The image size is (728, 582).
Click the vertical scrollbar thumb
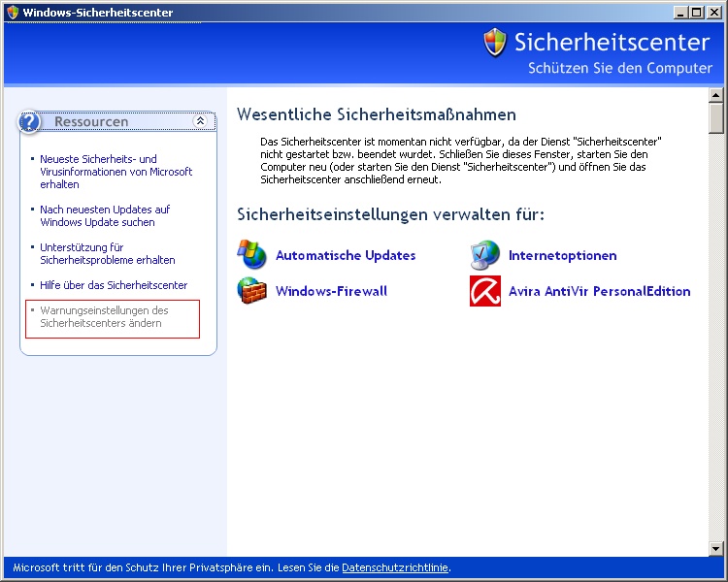[x=715, y=118]
